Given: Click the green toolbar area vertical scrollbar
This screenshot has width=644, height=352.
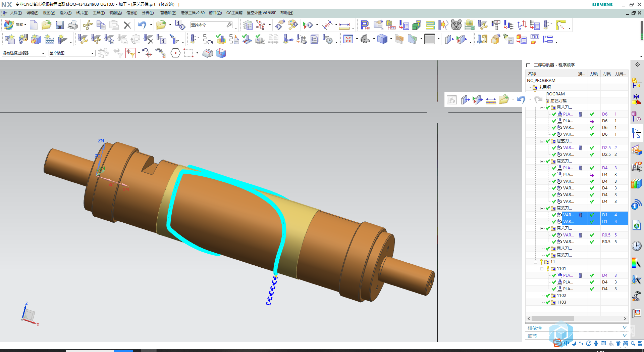Looking at the screenshot, I should click(x=642, y=31).
